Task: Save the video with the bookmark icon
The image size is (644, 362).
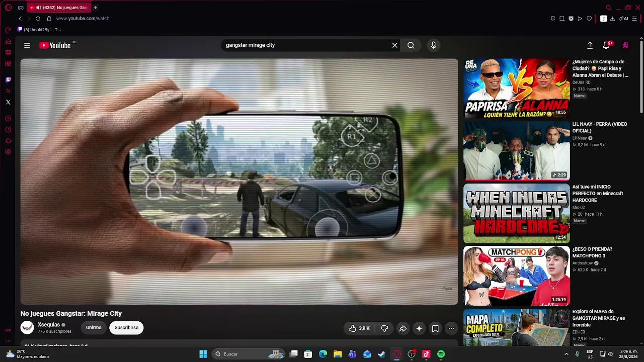Action: 435,328
